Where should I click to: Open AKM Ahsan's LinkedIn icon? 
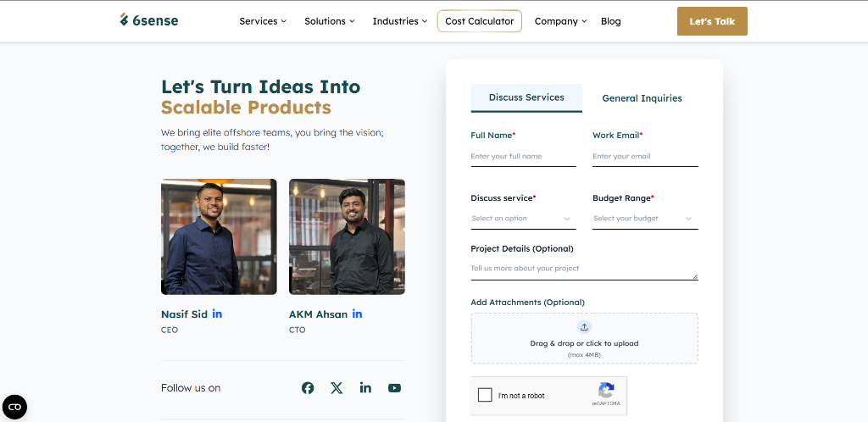357,314
